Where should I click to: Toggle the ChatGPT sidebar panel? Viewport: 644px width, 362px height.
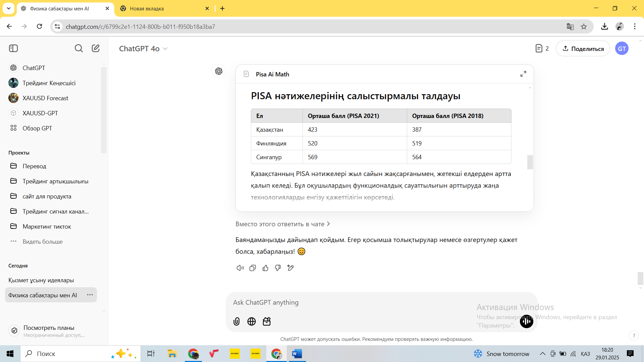pyautogui.click(x=13, y=48)
